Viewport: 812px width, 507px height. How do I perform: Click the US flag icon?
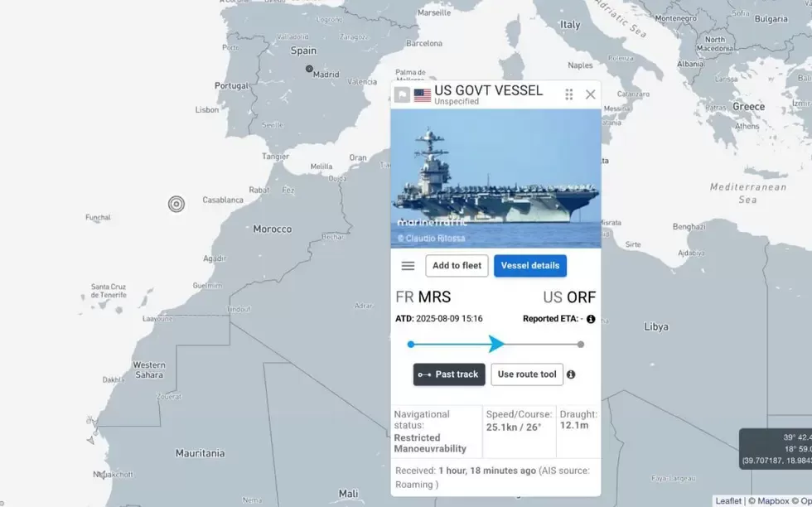pos(423,95)
